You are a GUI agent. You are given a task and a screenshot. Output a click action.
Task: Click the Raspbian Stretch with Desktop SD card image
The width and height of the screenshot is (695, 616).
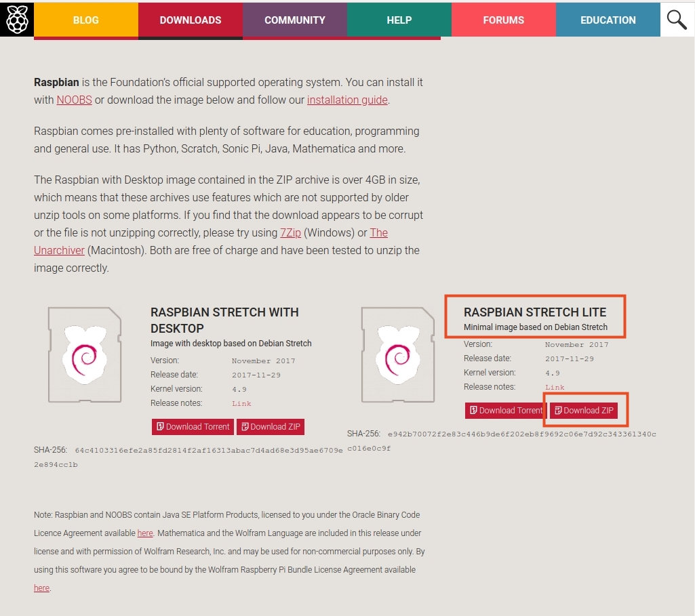85,354
